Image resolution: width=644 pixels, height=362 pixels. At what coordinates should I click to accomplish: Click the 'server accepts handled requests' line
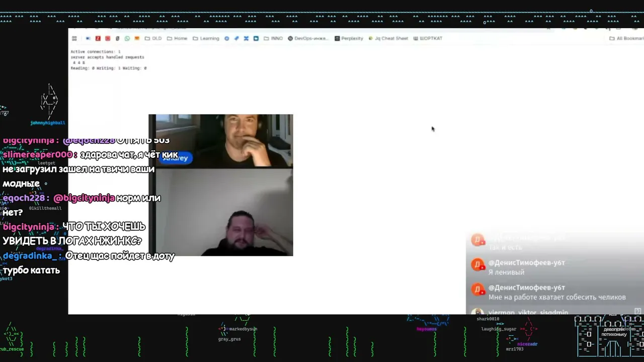(107, 57)
